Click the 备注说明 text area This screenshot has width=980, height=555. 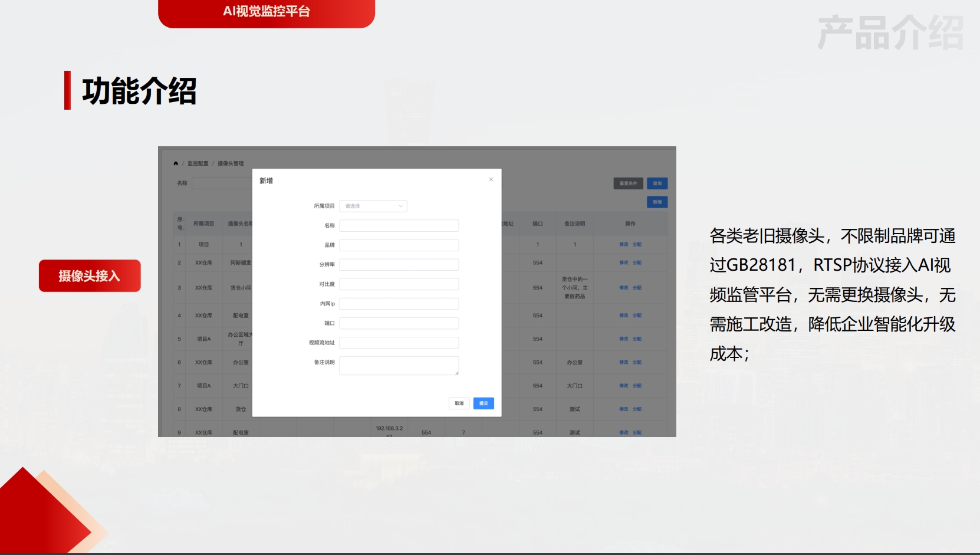click(399, 365)
